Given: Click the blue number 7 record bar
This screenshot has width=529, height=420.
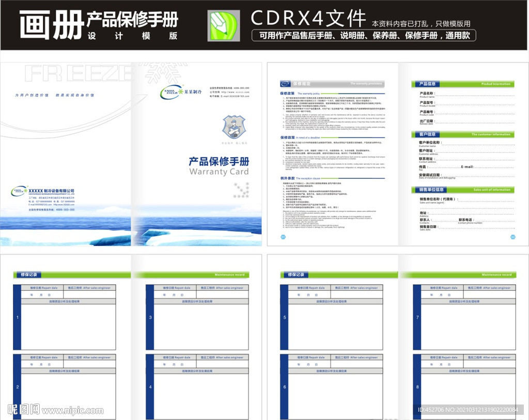Looking at the screenshot, I should (x=417, y=317).
